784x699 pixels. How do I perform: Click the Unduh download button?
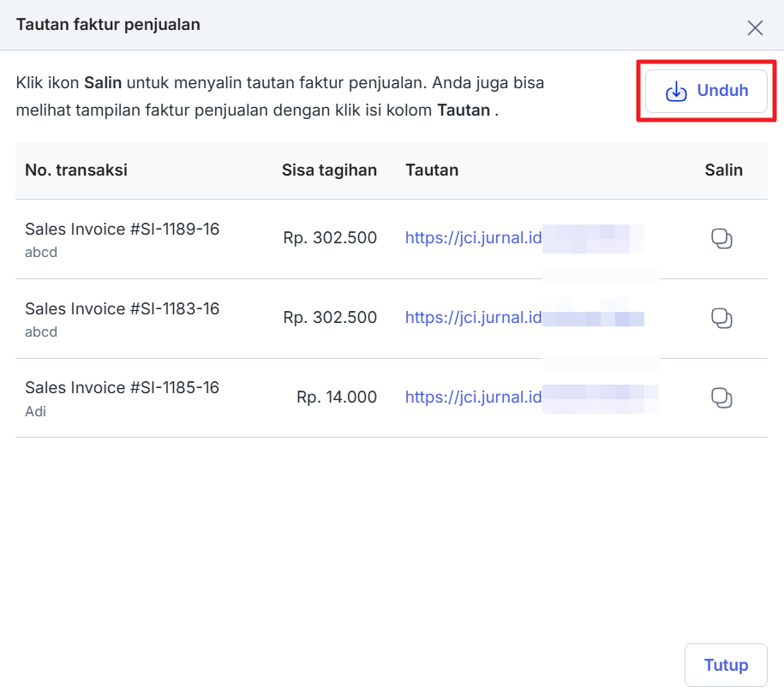[x=706, y=91]
